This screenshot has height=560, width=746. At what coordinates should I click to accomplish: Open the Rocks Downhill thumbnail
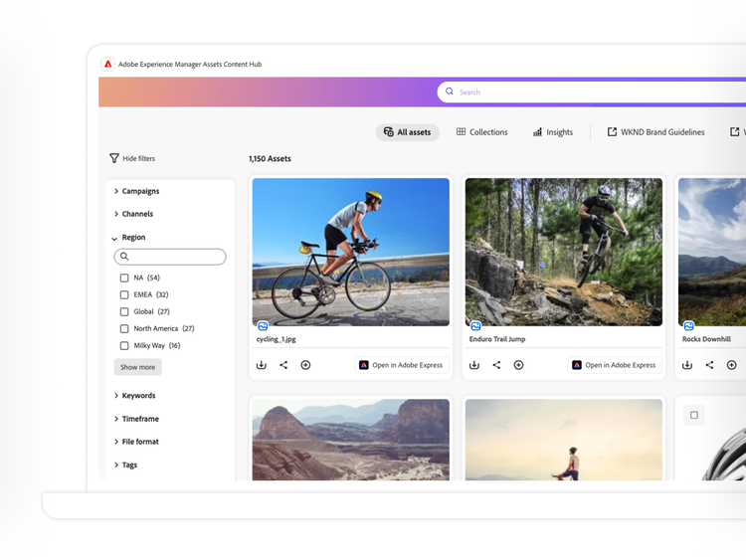click(x=712, y=253)
